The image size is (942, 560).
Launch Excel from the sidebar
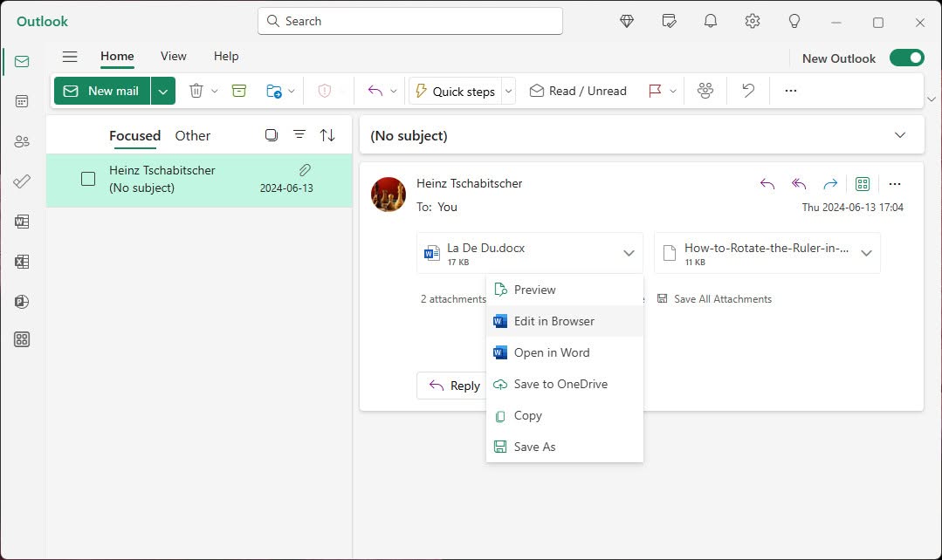[x=22, y=262]
